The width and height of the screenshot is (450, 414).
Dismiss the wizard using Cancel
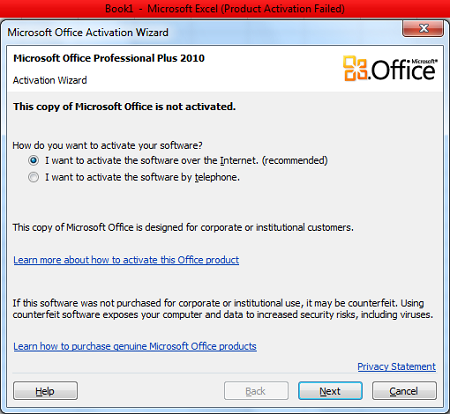(x=404, y=391)
